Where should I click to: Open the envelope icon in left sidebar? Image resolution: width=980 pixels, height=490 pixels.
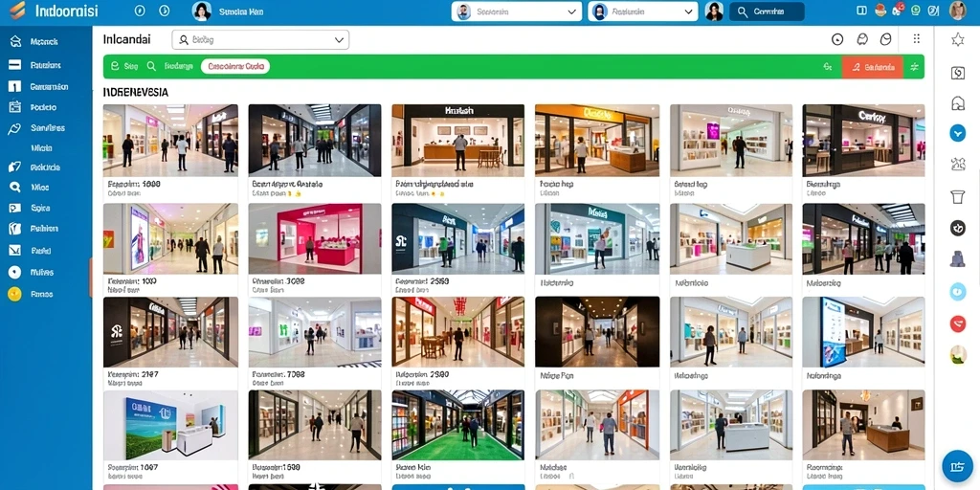[x=15, y=250]
